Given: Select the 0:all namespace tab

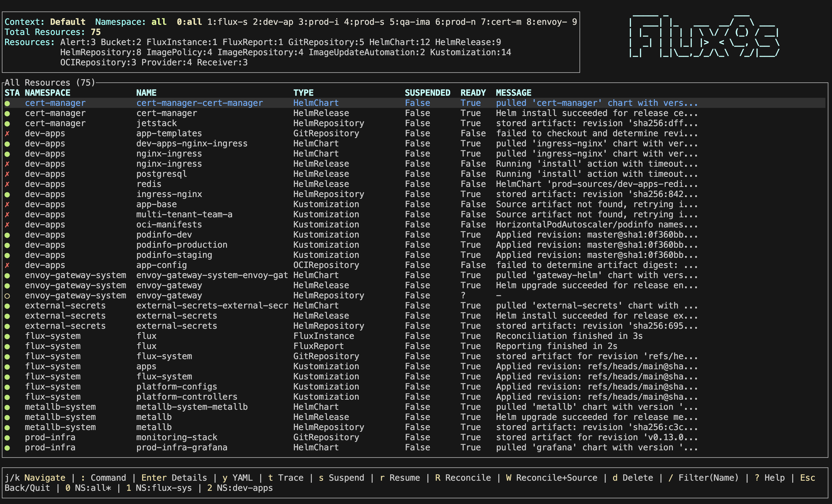Looking at the screenshot, I should (x=189, y=22).
